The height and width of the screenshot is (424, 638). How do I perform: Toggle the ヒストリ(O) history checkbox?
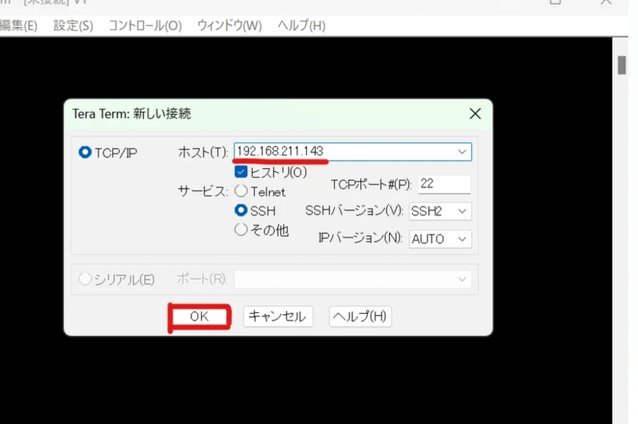[x=241, y=172]
